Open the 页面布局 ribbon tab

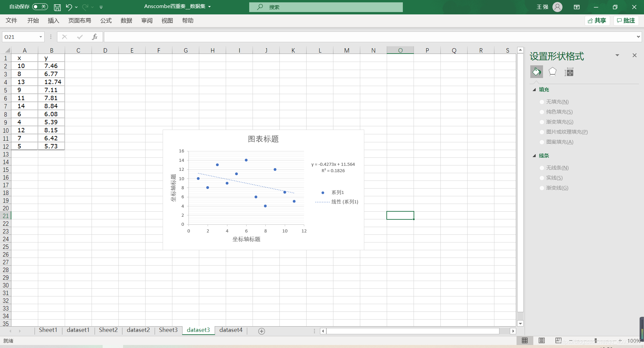pyautogui.click(x=79, y=20)
